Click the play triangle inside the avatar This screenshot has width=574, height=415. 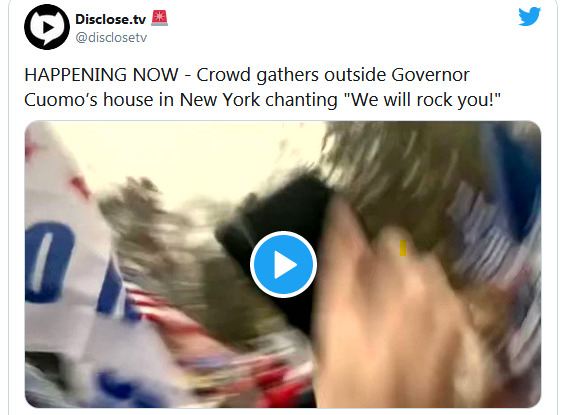48,27
